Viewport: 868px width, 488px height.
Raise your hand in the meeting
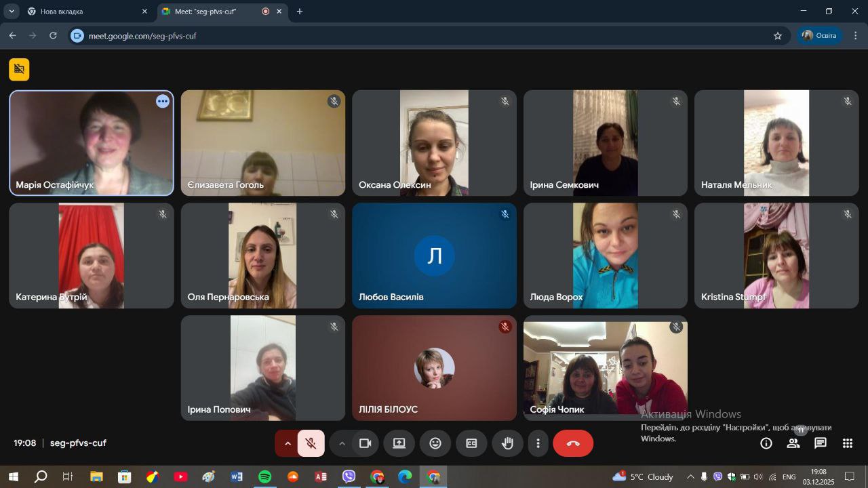507,443
